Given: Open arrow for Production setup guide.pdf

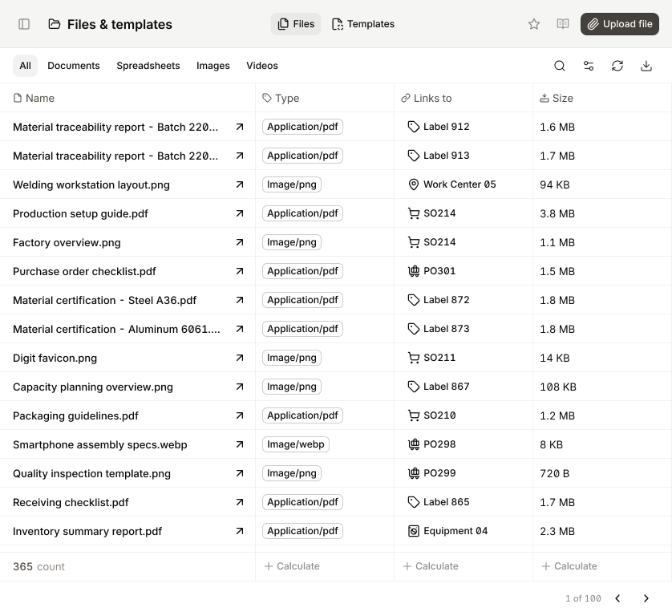Looking at the screenshot, I should (240, 213).
